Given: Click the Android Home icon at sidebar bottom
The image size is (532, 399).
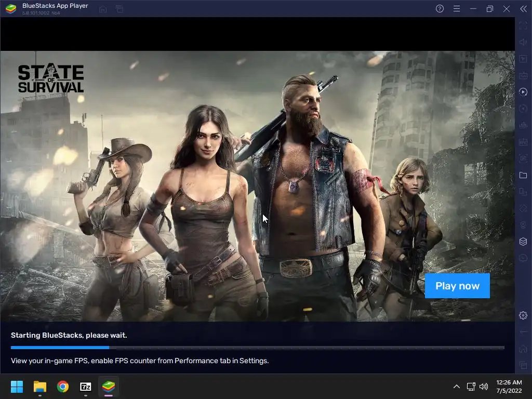Looking at the screenshot, I should 523,349.
